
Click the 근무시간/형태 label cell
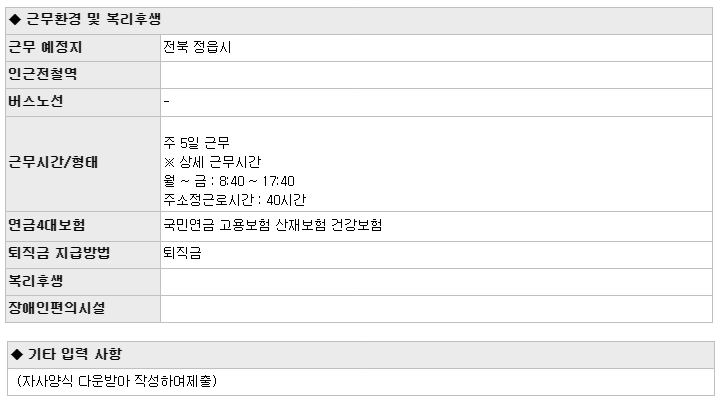[83, 164]
